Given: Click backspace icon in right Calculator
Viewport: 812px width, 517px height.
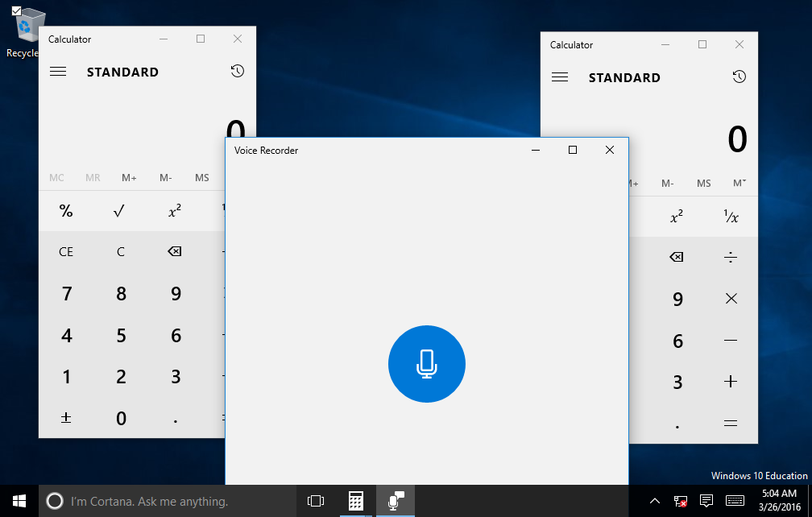Looking at the screenshot, I should click(x=677, y=257).
